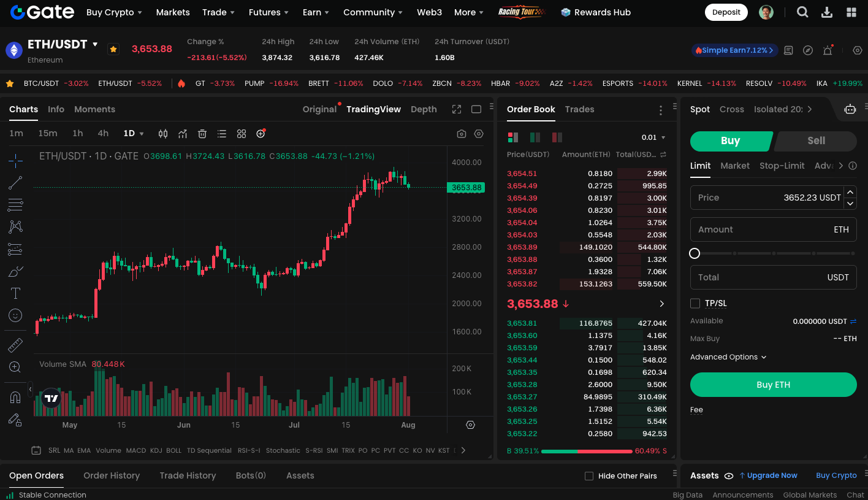Screen dimensions: 868x500
Task: Show more order types with arrow after Adva
Action: 840,166
